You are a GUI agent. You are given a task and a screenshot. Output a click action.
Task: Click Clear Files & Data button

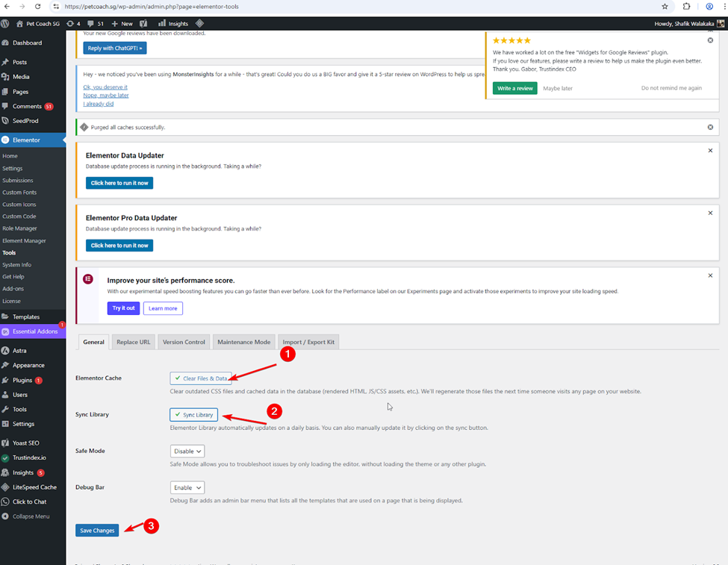point(201,378)
